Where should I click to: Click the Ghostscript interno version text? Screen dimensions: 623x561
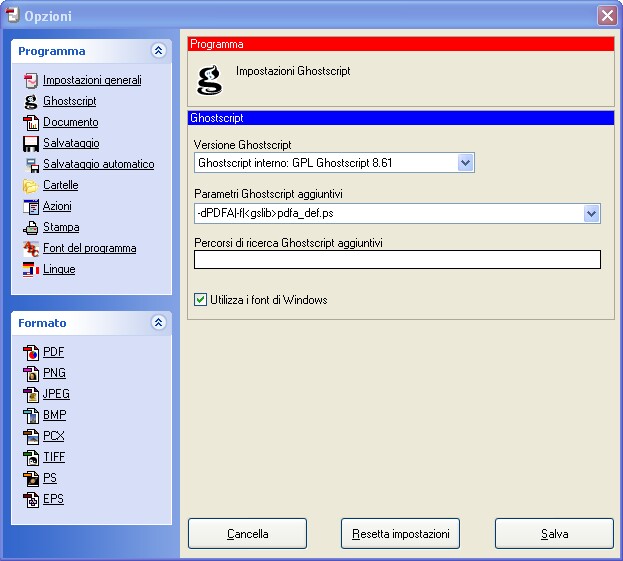(x=295, y=163)
